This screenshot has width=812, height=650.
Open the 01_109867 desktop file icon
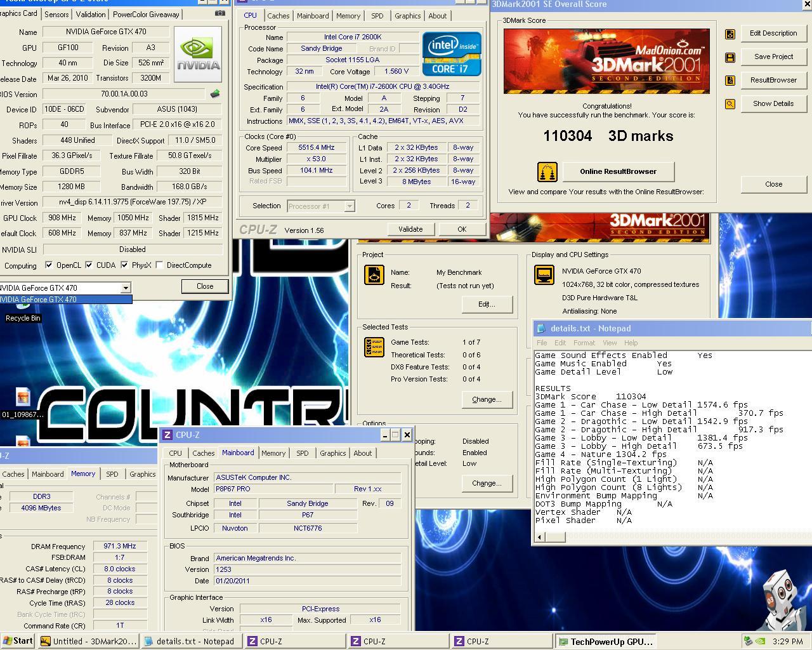23,404
